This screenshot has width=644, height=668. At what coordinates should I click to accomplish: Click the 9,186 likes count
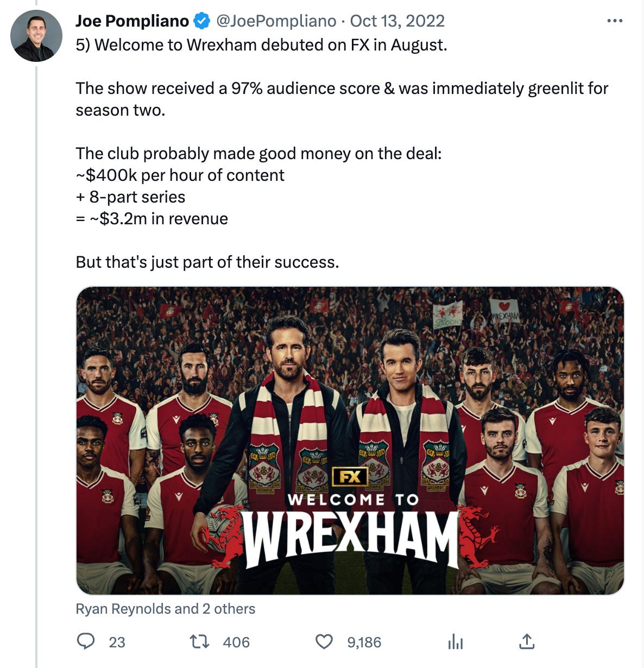(364, 642)
